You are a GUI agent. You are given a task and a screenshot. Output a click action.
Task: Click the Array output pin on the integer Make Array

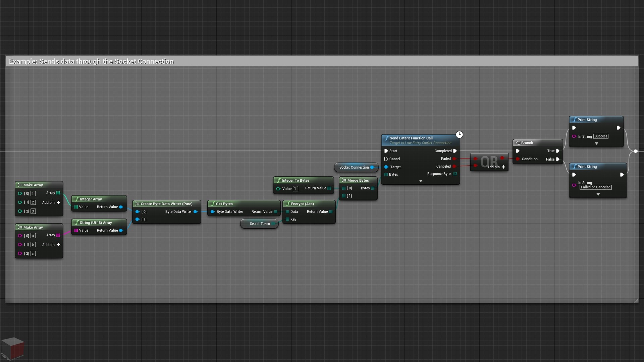click(58, 193)
